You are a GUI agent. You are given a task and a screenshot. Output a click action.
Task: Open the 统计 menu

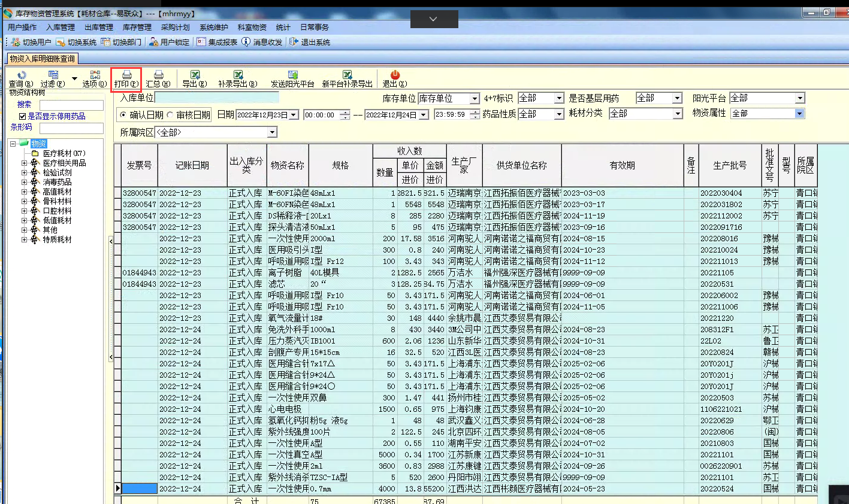(x=283, y=27)
